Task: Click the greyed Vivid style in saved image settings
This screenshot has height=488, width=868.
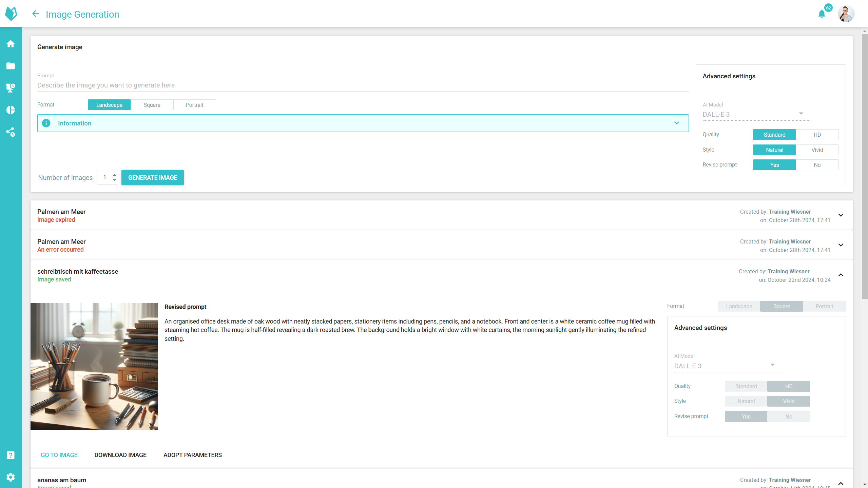Action: point(789,401)
